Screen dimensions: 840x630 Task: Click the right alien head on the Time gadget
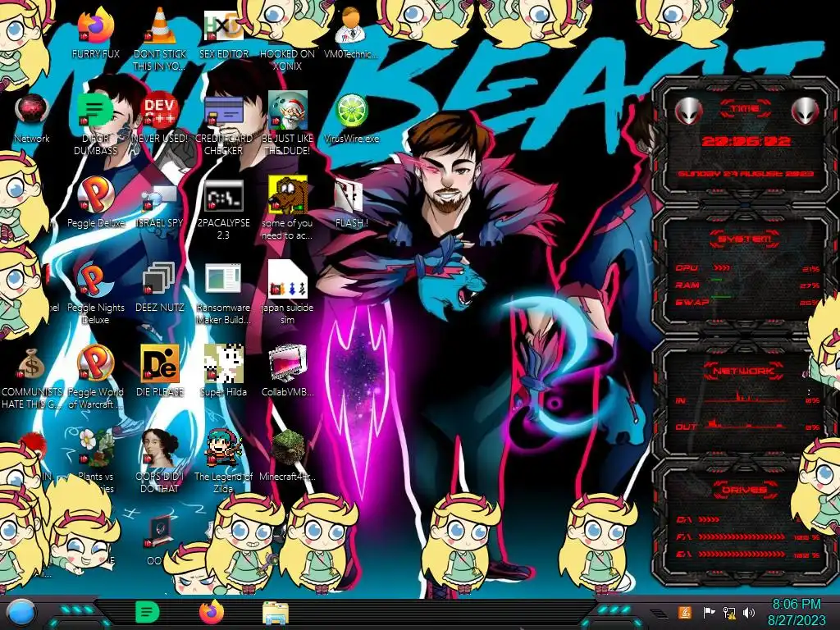pos(806,112)
